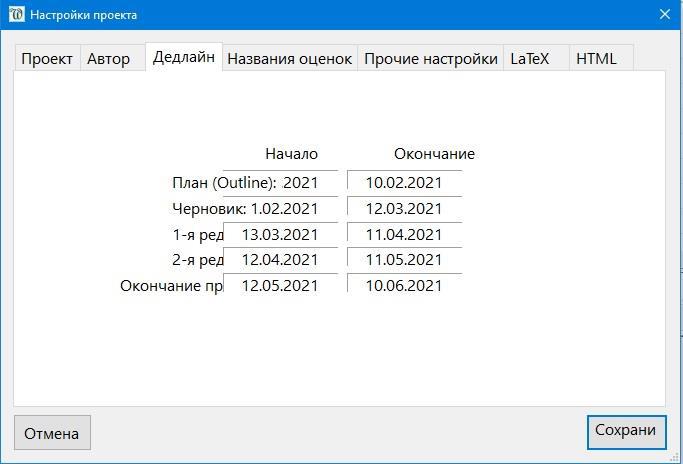Go to the Прочие настройки tab

click(430, 59)
